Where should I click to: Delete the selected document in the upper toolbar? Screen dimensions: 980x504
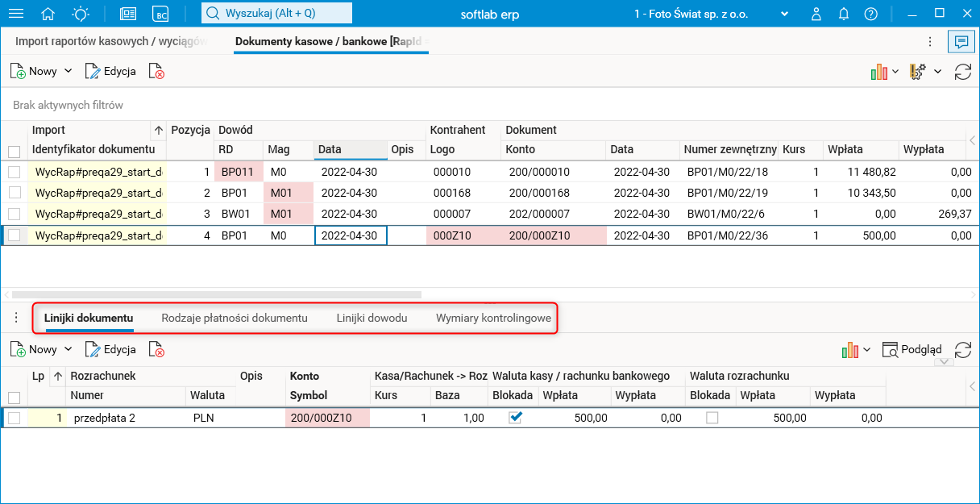point(156,72)
